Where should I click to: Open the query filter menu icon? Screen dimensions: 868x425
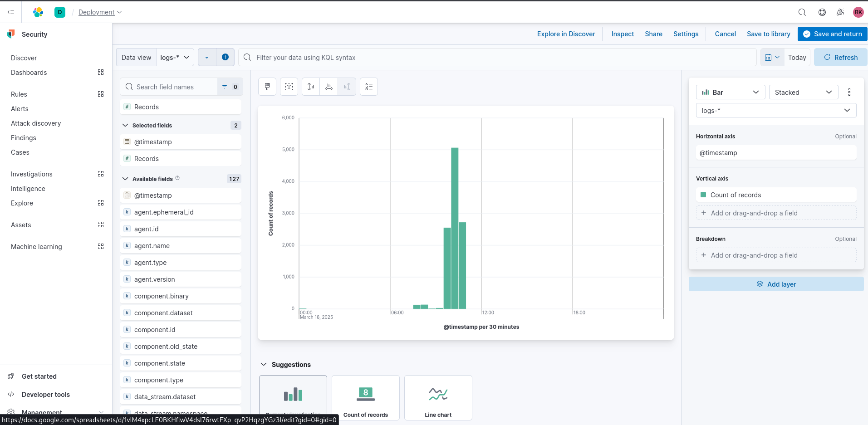tap(207, 57)
